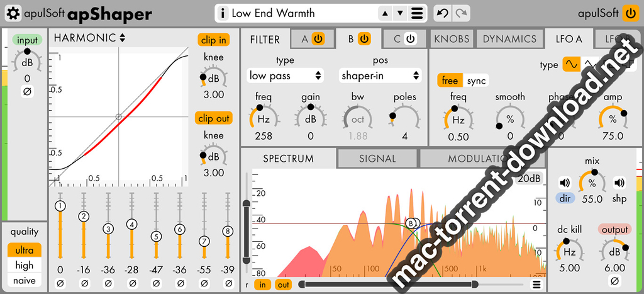
Task: Invert phase of harmonic 8
Action: pyautogui.click(x=228, y=283)
